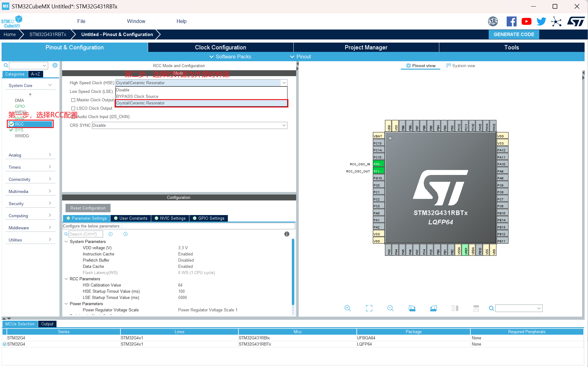Enable LSCO Clock Output checkbox
The image size is (588, 367).
click(x=73, y=108)
